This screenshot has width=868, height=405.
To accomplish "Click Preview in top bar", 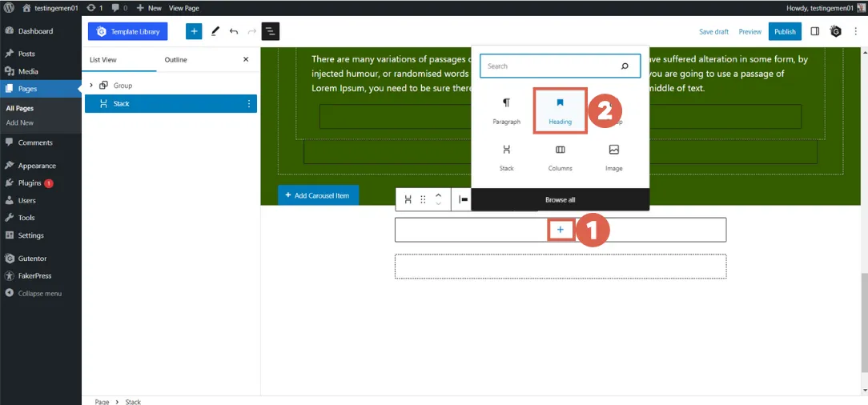I will (x=750, y=31).
